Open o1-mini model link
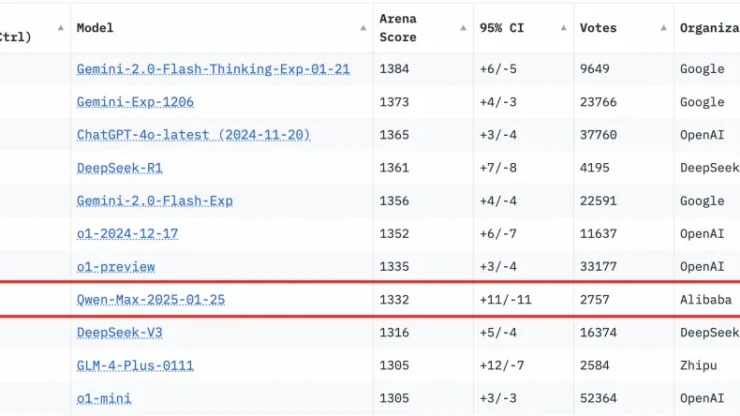Viewport: 740px width, 416px height. (104, 399)
